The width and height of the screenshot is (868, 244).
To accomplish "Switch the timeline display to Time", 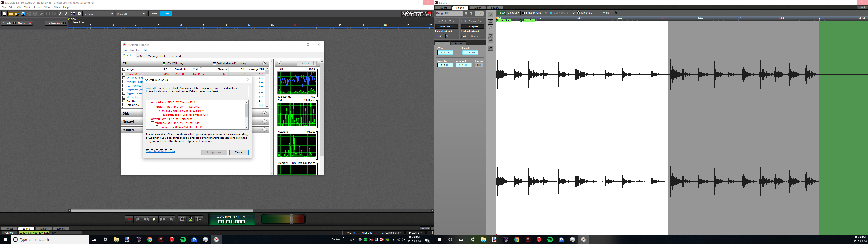I will [154, 14].
